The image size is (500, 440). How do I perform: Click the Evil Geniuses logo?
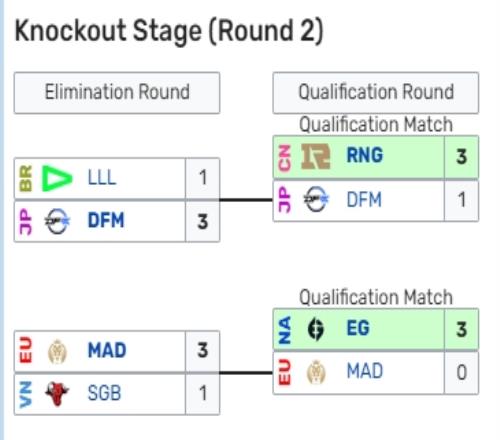click(315, 329)
